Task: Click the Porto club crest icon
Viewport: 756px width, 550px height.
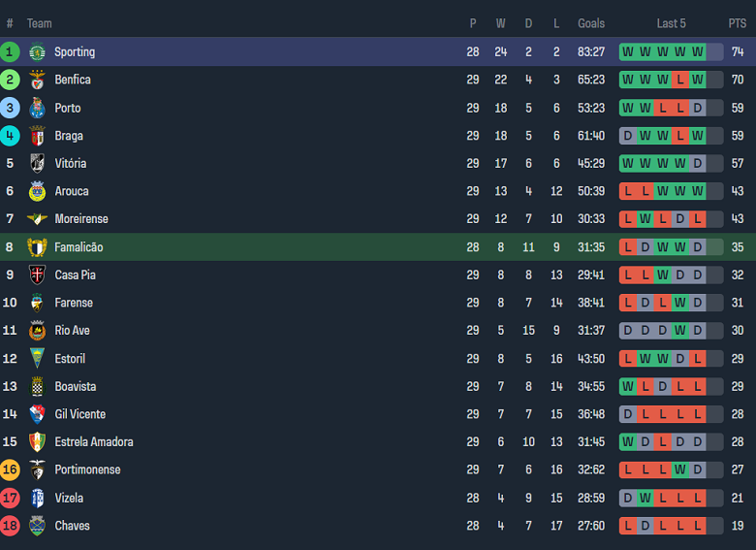Action: click(37, 108)
